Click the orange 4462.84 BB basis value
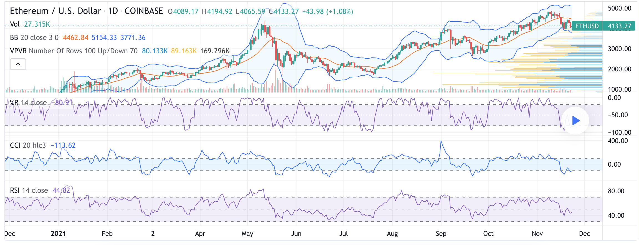The image size is (644, 245). (75, 38)
